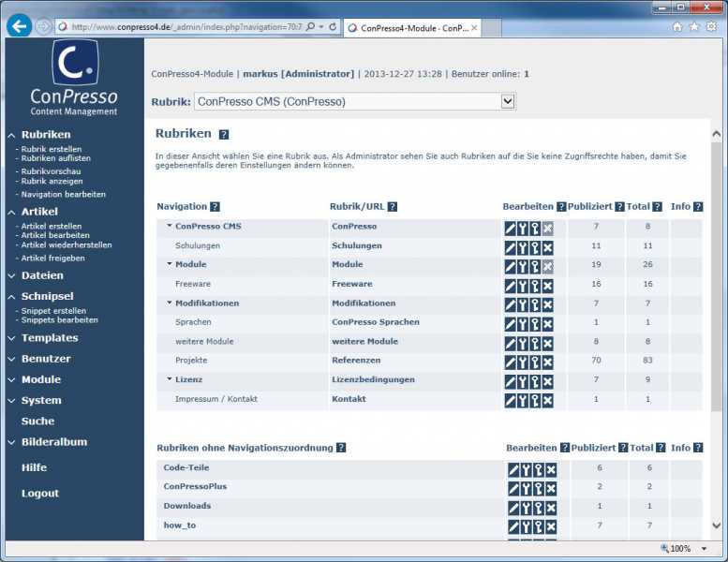This screenshot has width=728, height=562.
Task: Collapse the Schnipsel sidebar section
Action: (x=11, y=297)
